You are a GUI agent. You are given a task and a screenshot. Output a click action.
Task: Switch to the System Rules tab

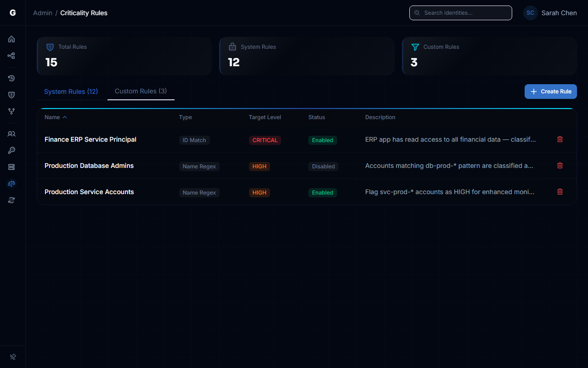[x=71, y=92]
